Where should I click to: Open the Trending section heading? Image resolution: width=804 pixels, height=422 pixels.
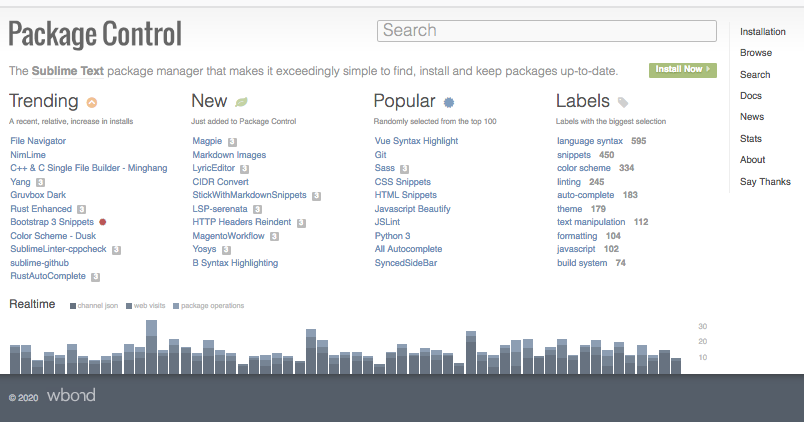pyautogui.click(x=44, y=101)
